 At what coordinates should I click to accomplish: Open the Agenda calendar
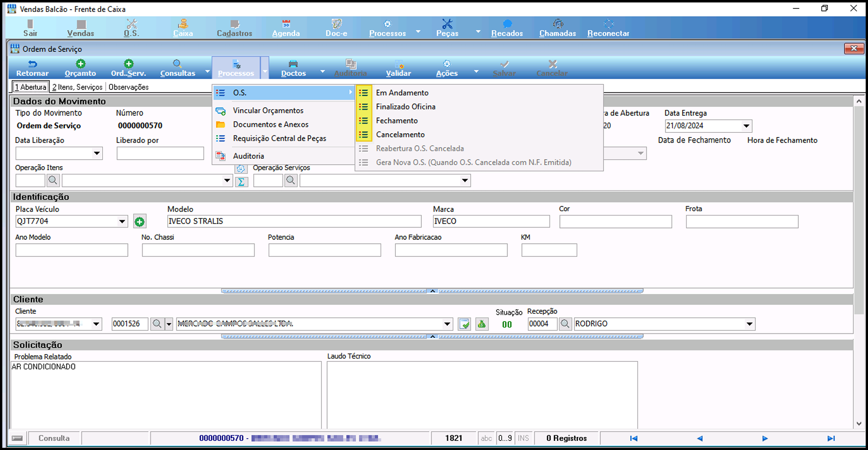coord(286,28)
